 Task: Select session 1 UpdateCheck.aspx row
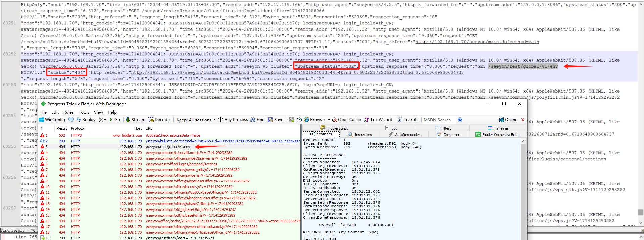click(x=170, y=135)
